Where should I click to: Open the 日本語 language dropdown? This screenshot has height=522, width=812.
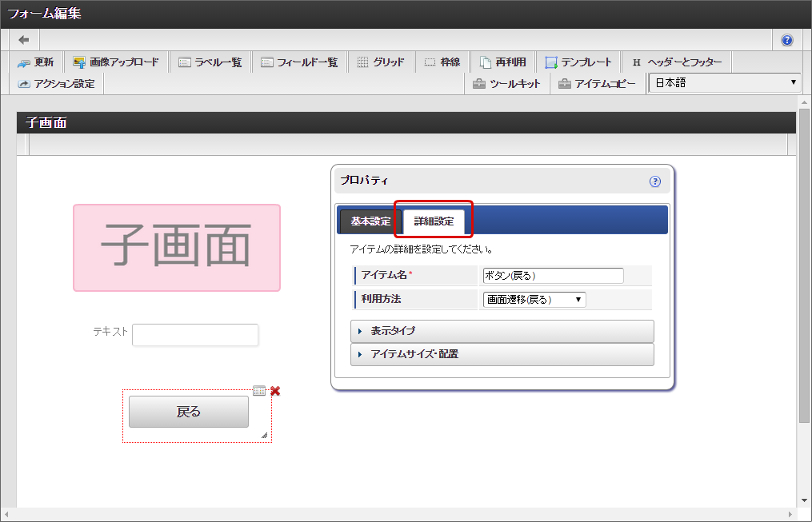725,83
